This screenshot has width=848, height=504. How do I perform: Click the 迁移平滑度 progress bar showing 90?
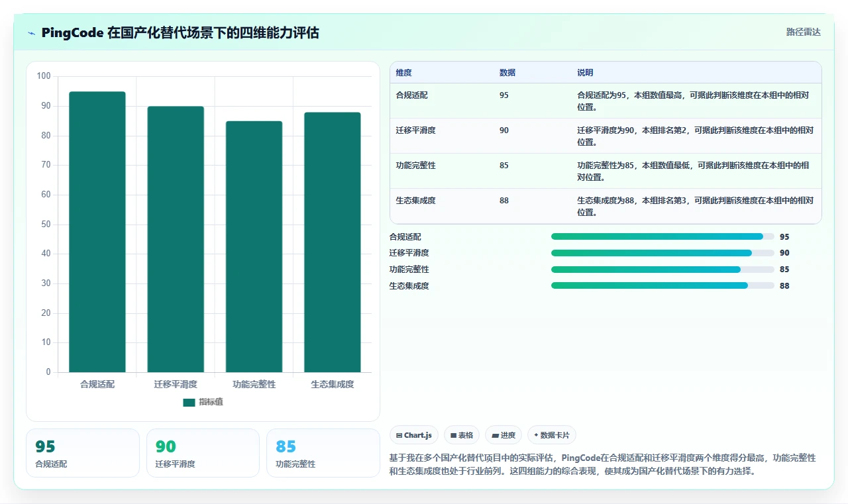[x=662, y=253]
